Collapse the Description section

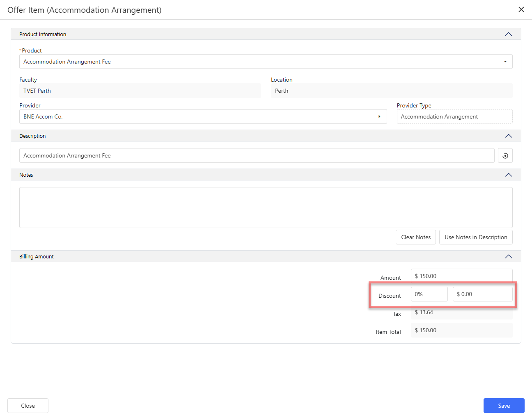pos(509,136)
